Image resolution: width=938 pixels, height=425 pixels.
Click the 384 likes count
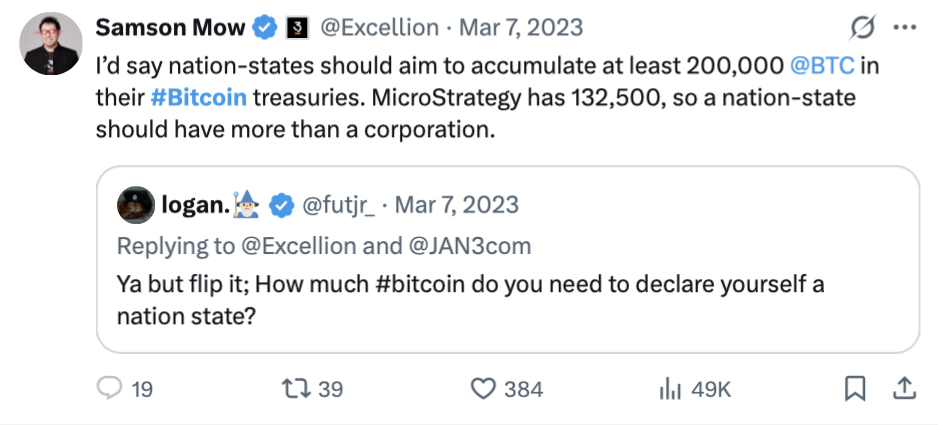point(523,389)
